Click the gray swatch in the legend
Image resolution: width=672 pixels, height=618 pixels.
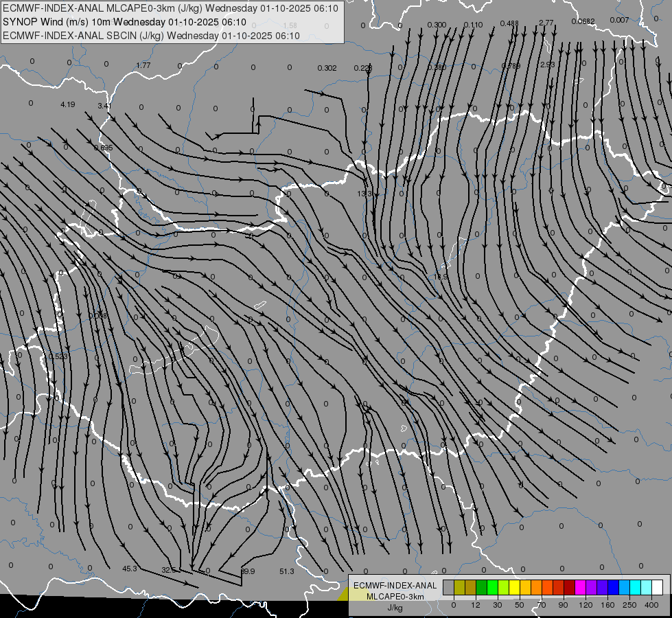tap(448, 587)
